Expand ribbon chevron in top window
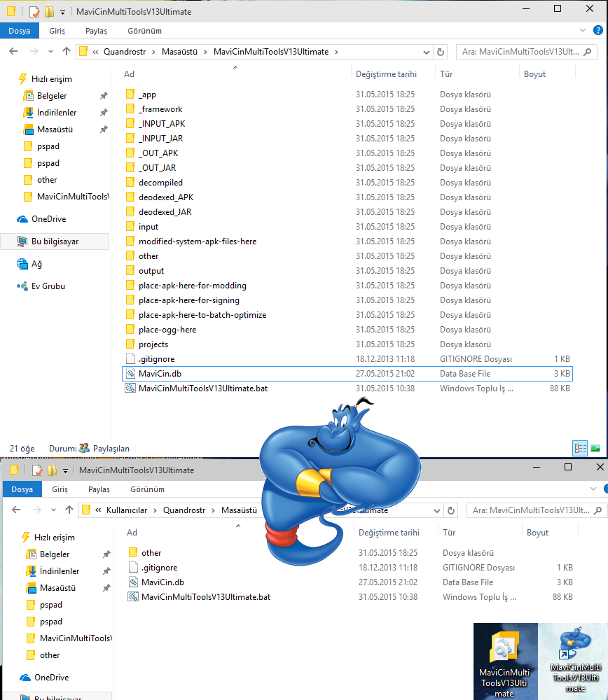This screenshot has width=608, height=700. (x=583, y=30)
